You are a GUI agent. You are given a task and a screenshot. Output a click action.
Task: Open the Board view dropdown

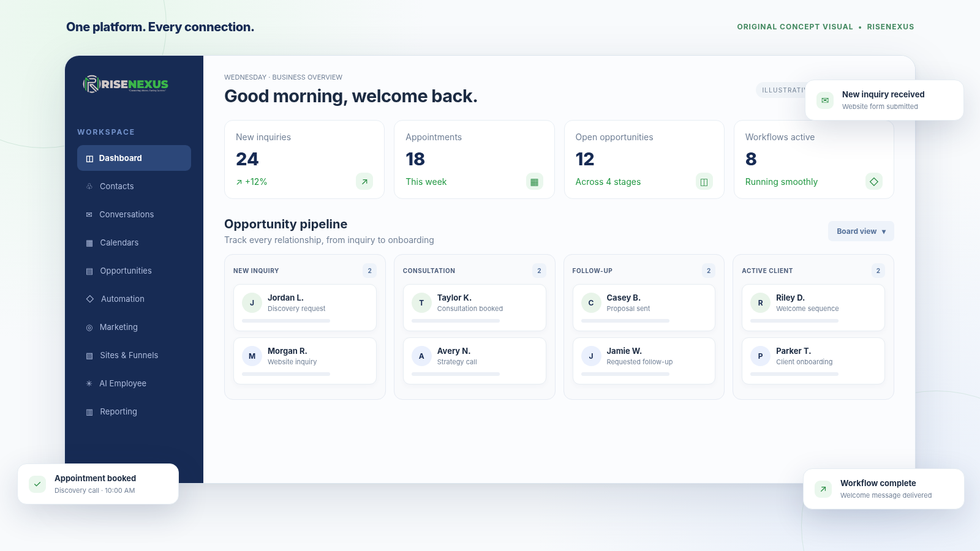861,231
